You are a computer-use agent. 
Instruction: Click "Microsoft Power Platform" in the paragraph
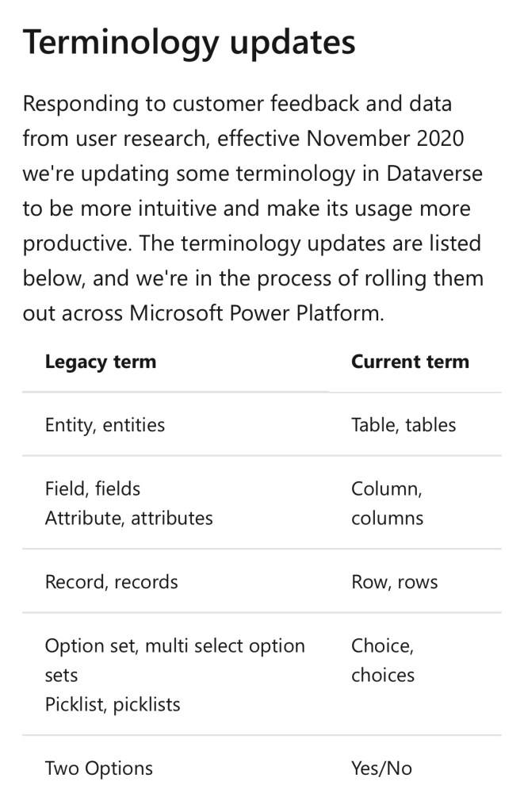pos(256,313)
